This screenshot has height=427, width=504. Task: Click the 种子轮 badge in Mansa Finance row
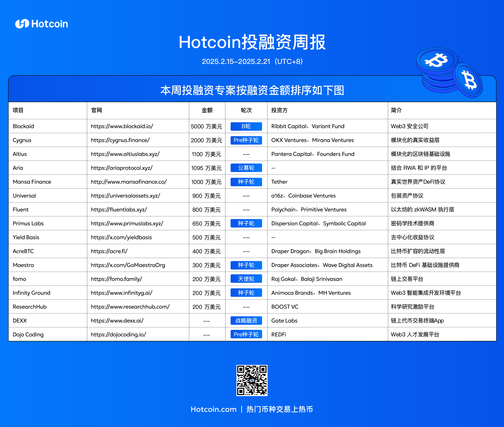pyautogui.click(x=246, y=182)
